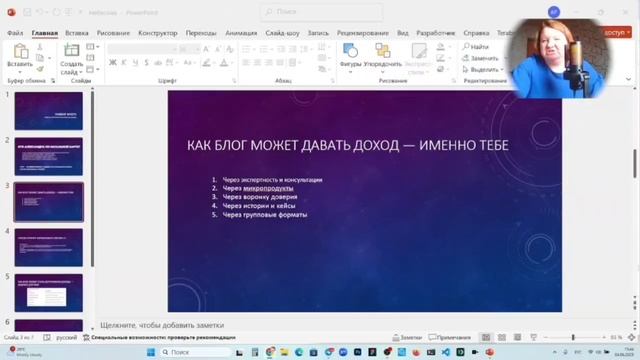Toggle strikethrough (ab) formatting
The height and width of the screenshot is (360, 640).
pyautogui.click(x=158, y=62)
